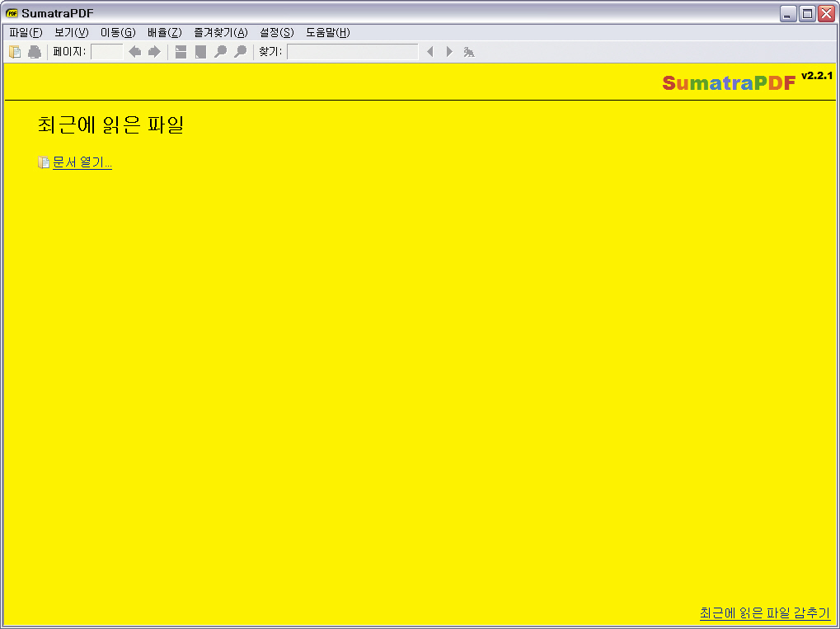
Task: Minimize the SumatraPDF window
Action: point(787,13)
